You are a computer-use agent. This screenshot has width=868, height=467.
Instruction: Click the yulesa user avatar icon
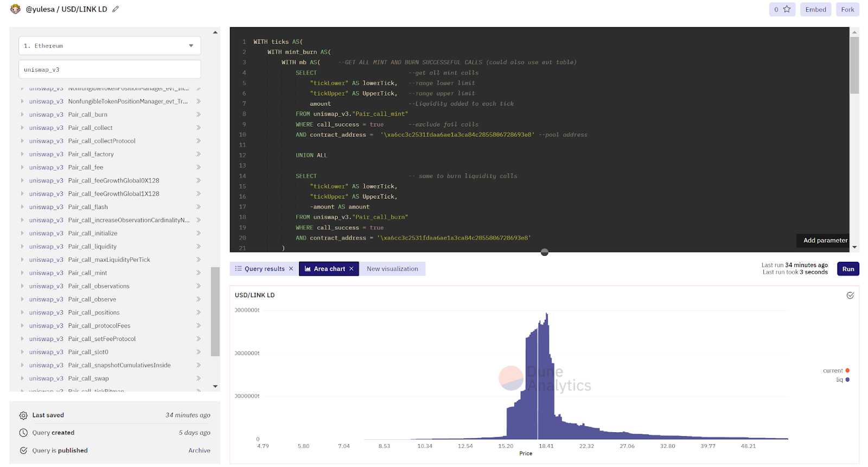[x=15, y=9]
